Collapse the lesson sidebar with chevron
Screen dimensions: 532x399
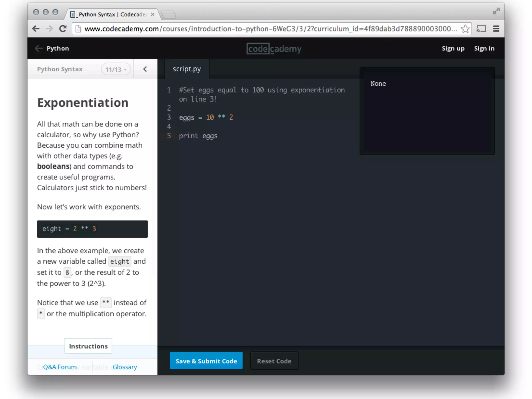[x=145, y=69]
